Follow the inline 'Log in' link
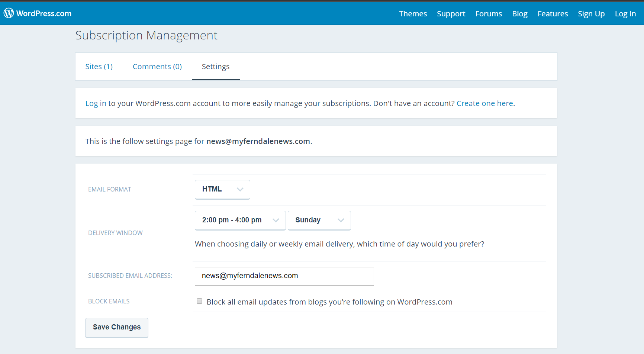The height and width of the screenshot is (354, 644). (x=96, y=103)
